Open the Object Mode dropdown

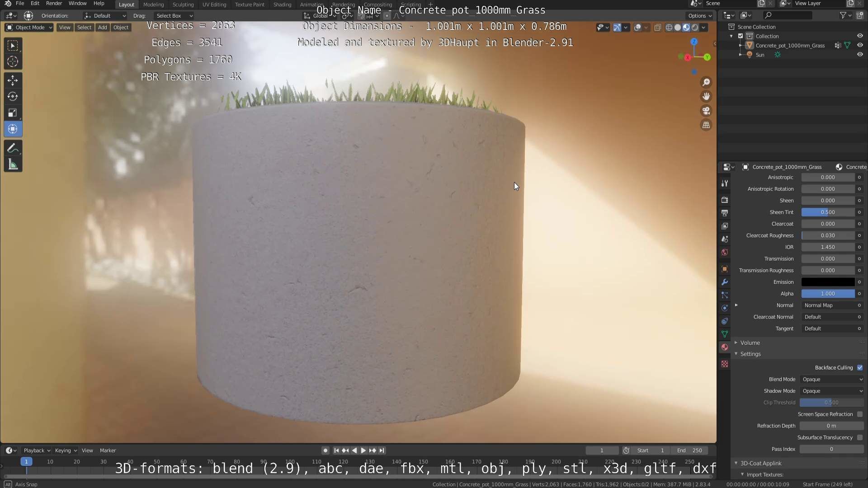pyautogui.click(x=29, y=28)
